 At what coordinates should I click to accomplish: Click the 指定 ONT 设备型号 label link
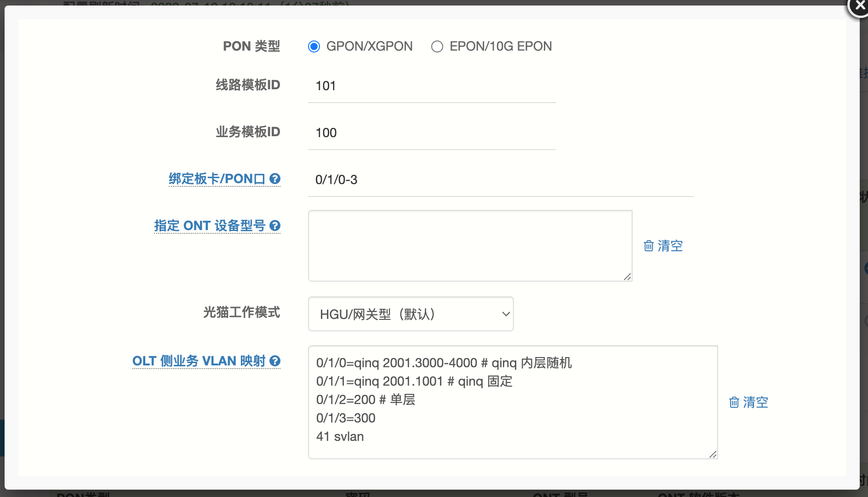[210, 225]
